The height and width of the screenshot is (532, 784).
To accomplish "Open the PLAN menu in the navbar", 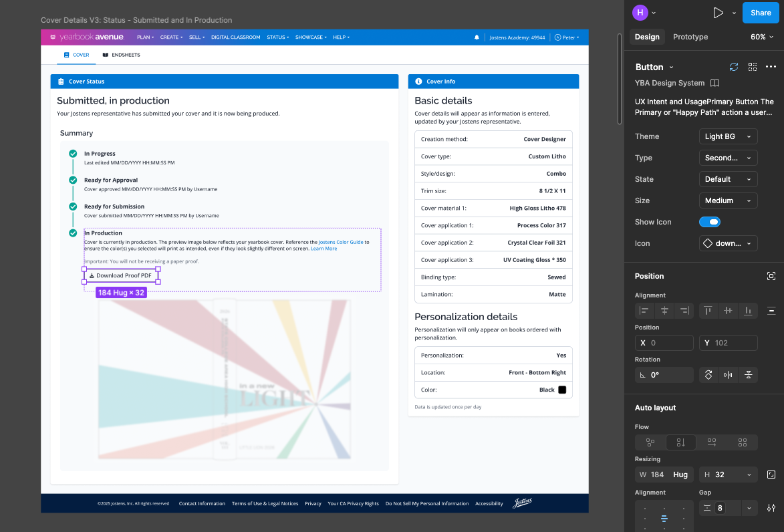I will pos(146,37).
